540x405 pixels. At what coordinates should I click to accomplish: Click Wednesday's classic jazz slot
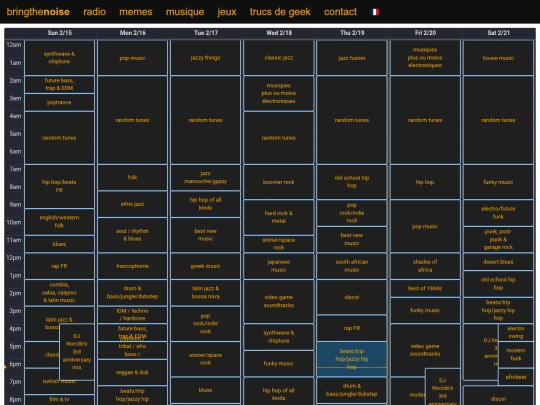pyautogui.click(x=279, y=58)
